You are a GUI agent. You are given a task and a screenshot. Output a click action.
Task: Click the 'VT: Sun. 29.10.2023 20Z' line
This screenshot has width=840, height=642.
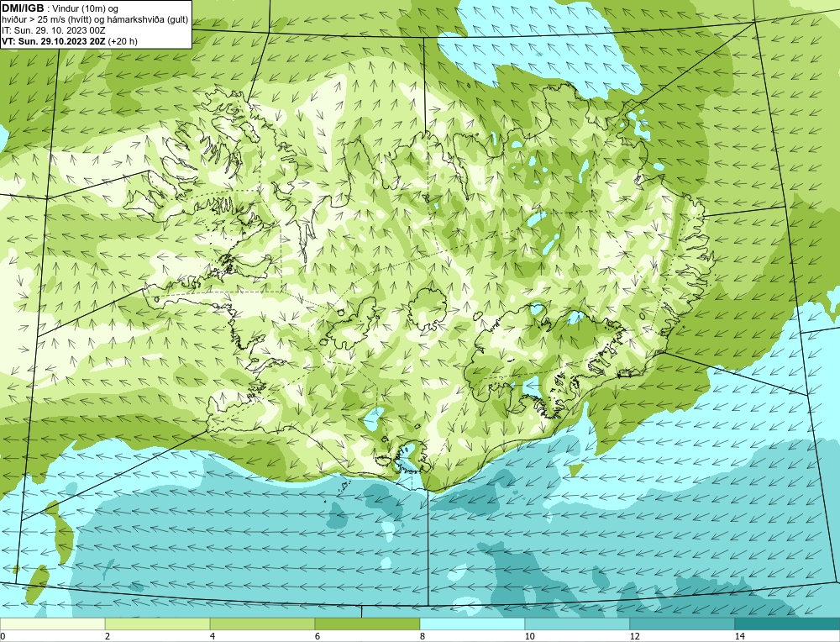(x=54, y=41)
